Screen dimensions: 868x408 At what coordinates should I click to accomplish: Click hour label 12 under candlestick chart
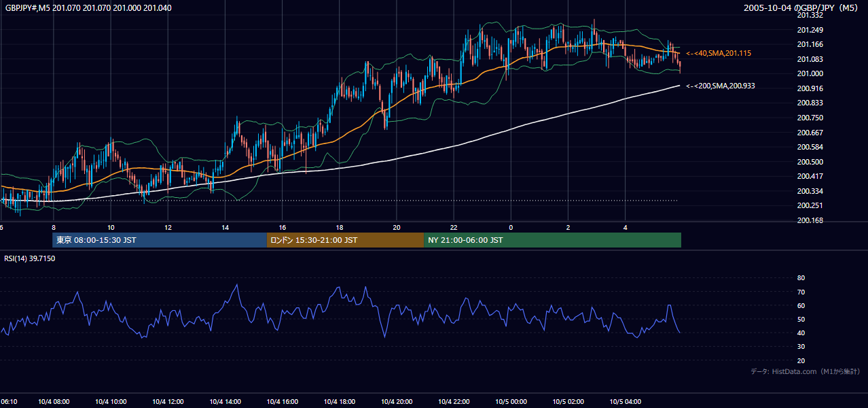[x=168, y=227]
